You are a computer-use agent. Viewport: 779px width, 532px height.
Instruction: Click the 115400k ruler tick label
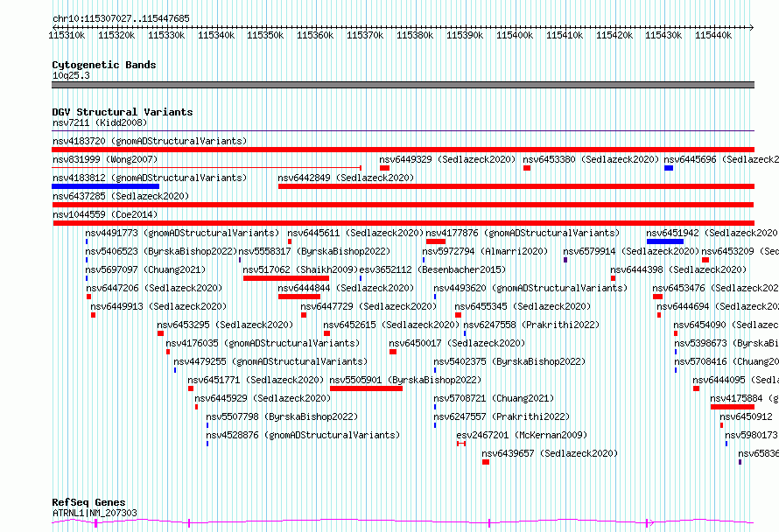click(515, 35)
